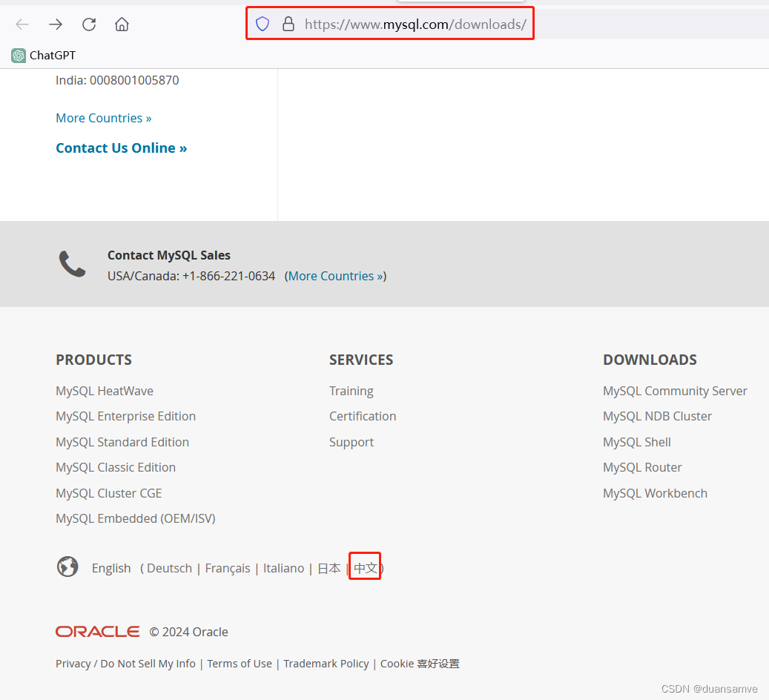This screenshot has height=700, width=769.
Task: Switch site language to Italiano
Action: point(283,568)
